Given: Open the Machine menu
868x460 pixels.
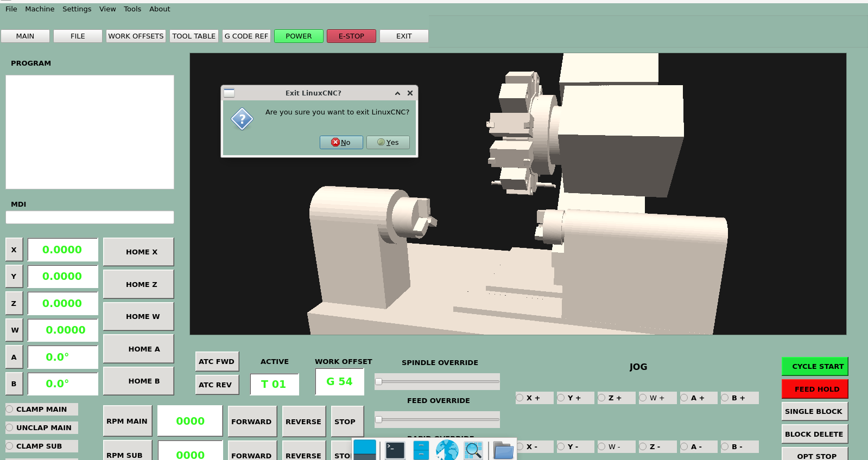Looking at the screenshot, I should [x=40, y=9].
